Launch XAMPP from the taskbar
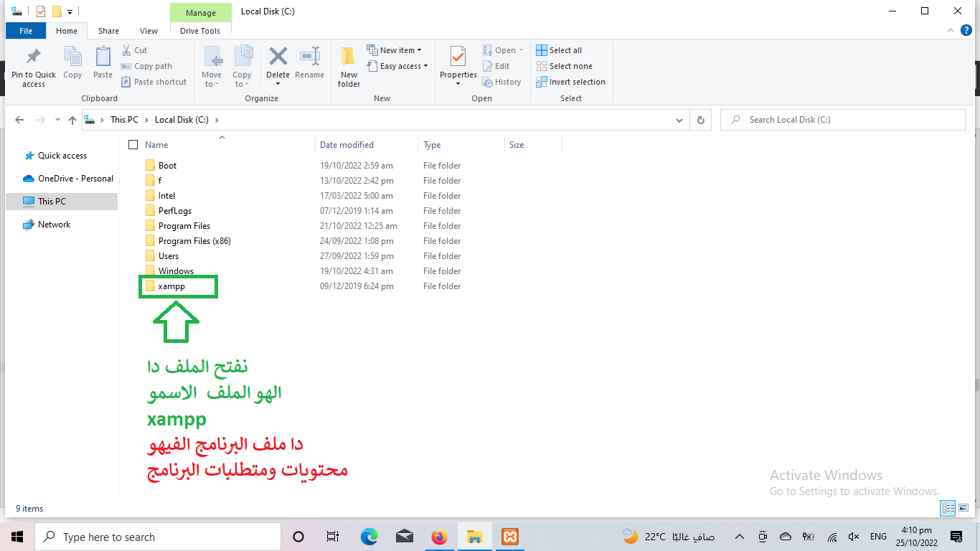980x551 pixels. [x=510, y=537]
